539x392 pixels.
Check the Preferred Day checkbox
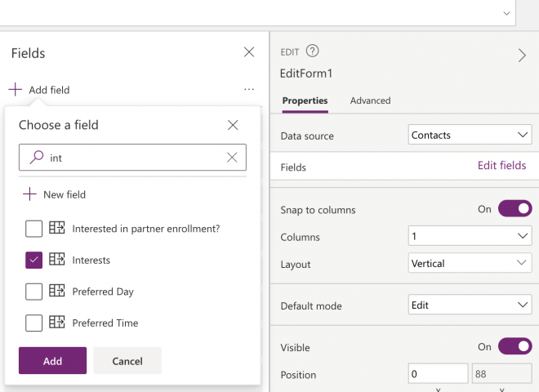(33, 292)
